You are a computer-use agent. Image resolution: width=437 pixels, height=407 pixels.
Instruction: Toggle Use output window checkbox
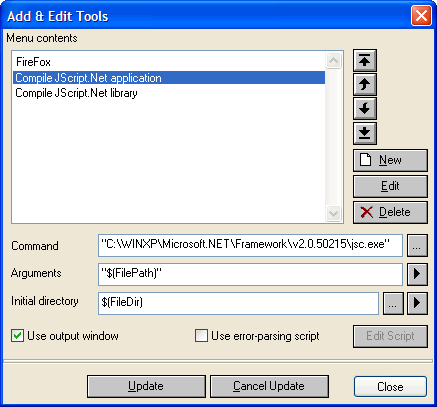(x=17, y=336)
